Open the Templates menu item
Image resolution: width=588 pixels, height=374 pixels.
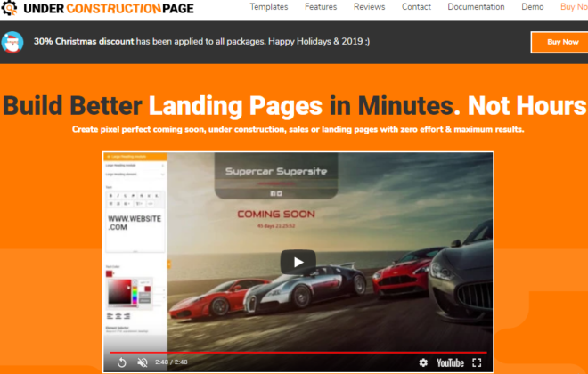(269, 7)
